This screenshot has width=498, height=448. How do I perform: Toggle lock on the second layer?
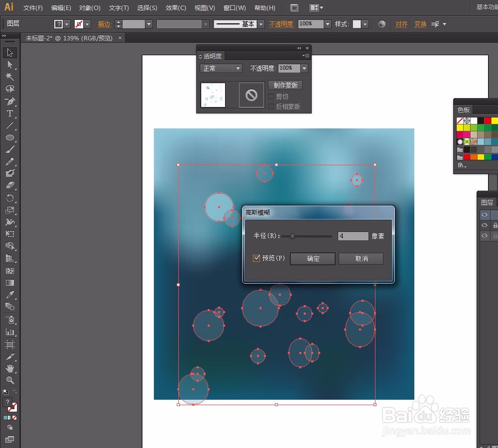point(495,225)
